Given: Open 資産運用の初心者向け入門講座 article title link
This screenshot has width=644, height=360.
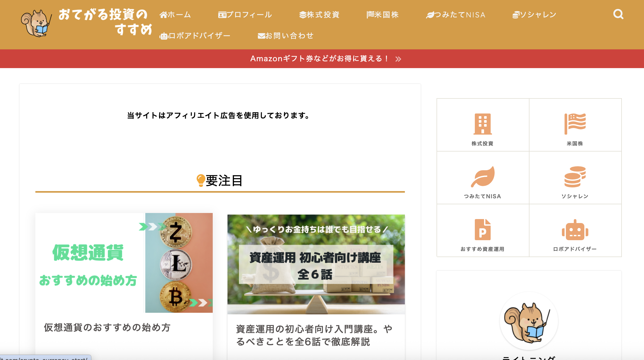Looking at the screenshot, I should (x=314, y=335).
